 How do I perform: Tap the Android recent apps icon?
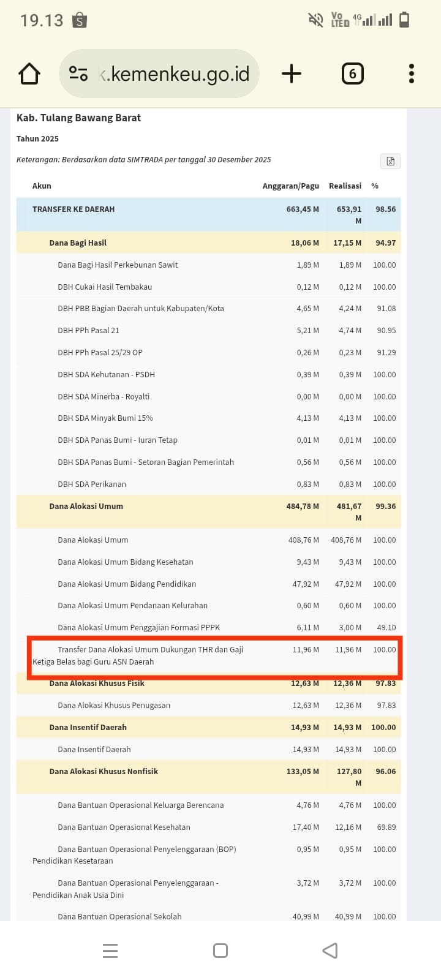[110, 951]
